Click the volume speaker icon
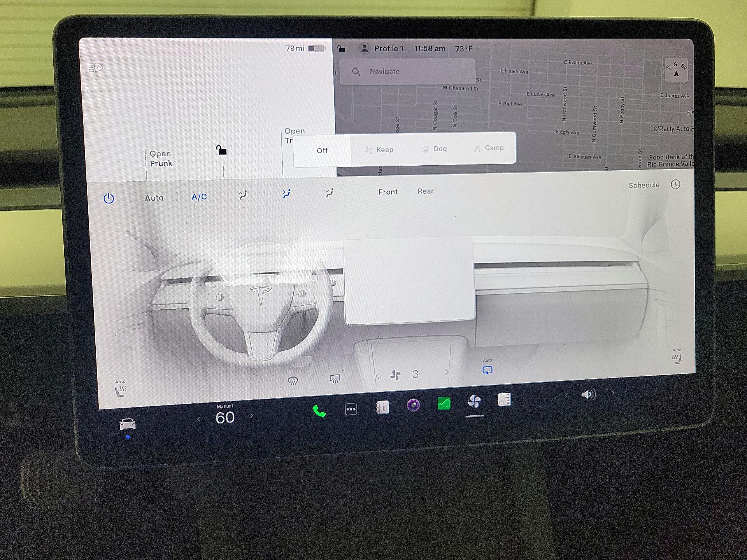 point(588,395)
